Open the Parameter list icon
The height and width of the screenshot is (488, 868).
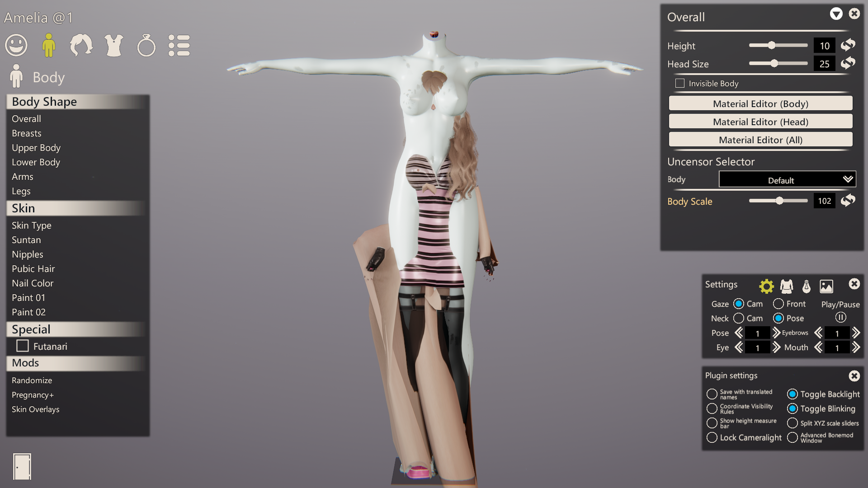pyautogui.click(x=179, y=45)
